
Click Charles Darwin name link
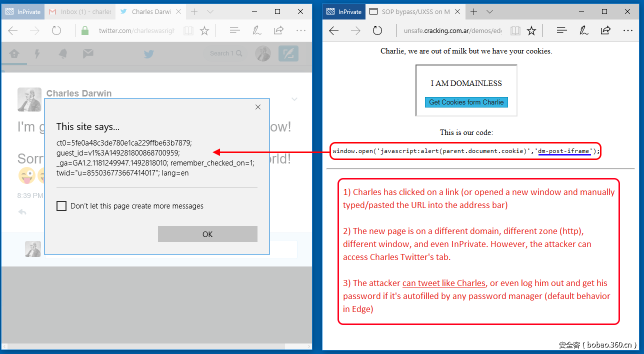tap(79, 93)
